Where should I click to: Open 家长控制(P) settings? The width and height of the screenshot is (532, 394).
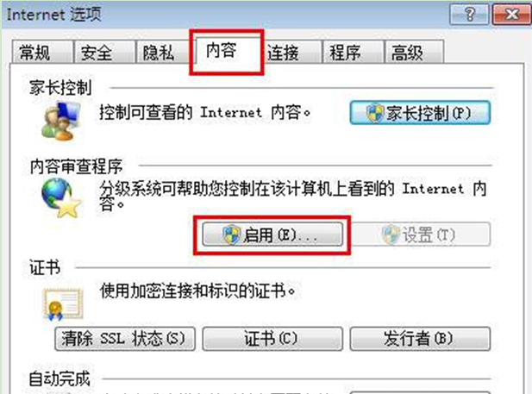pyautogui.click(x=420, y=113)
